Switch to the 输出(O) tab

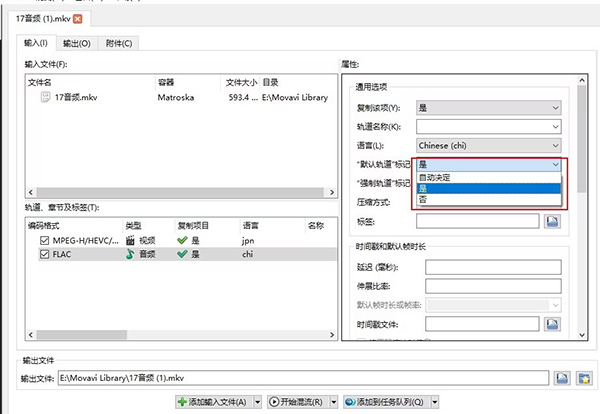click(74, 43)
